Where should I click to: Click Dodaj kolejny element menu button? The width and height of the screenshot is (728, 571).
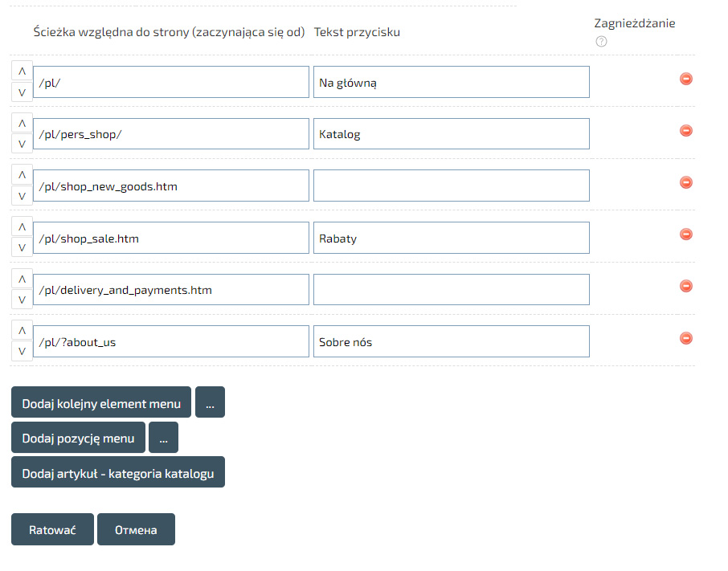101,402
